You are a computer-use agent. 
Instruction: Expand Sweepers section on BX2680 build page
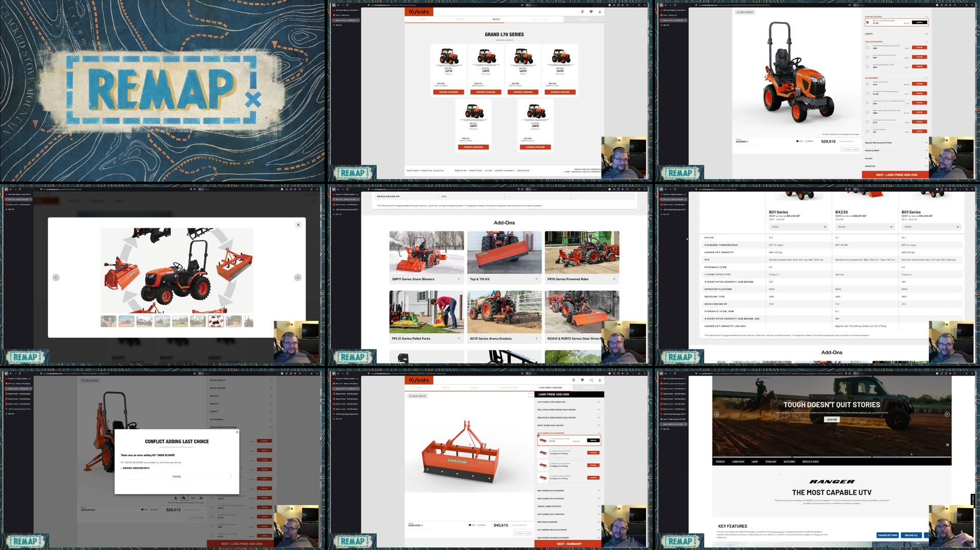point(896,166)
